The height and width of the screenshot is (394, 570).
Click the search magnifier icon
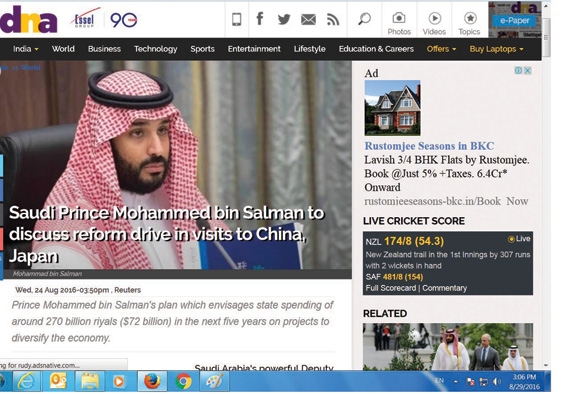click(x=364, y=19)
